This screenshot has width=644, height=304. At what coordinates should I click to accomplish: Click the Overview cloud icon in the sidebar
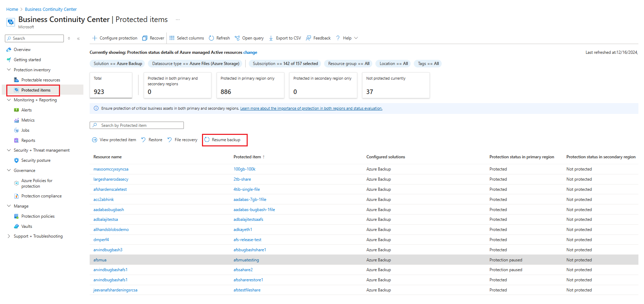9,50
